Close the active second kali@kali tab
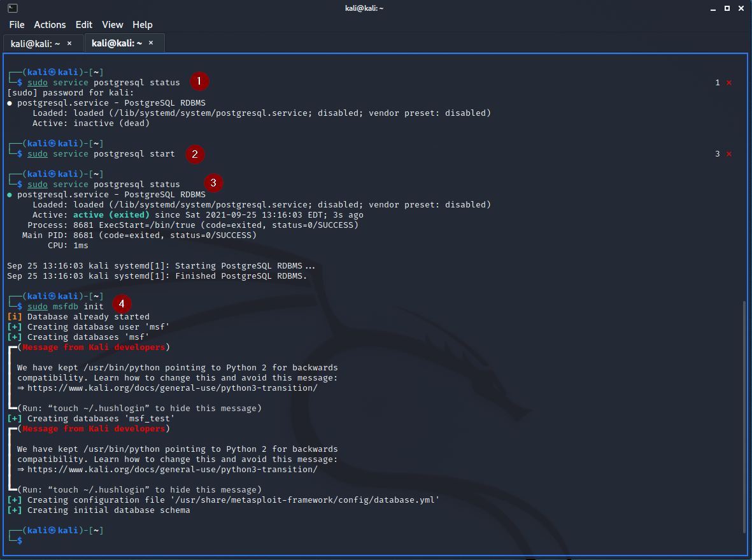752x560 pixels. coord(151,43)
